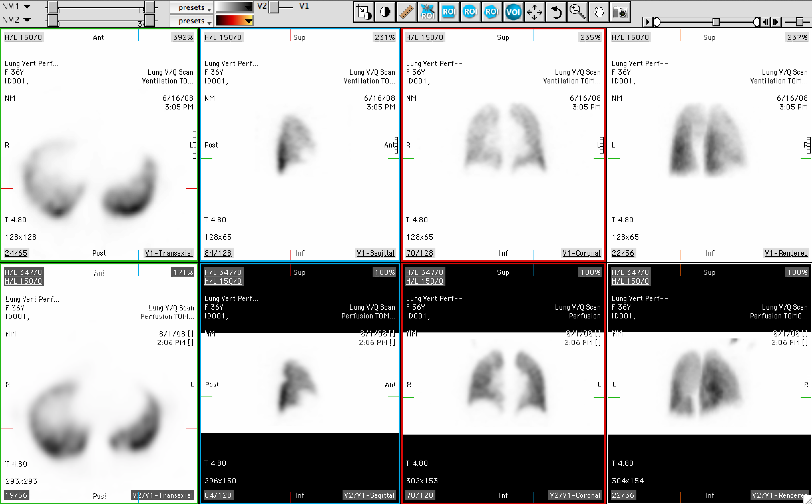
Task: Open the top presets dropdown
Action: (x=191, y=7)
